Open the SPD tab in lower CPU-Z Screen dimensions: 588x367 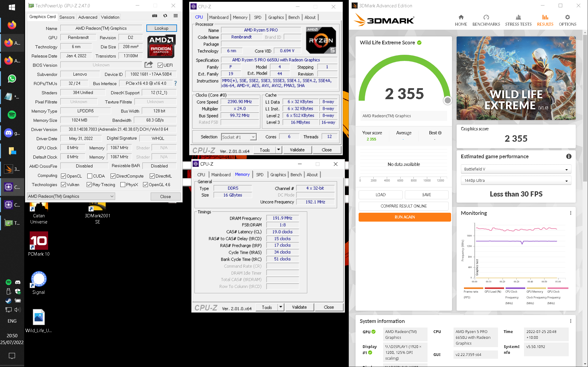click(x=260, y=175)
